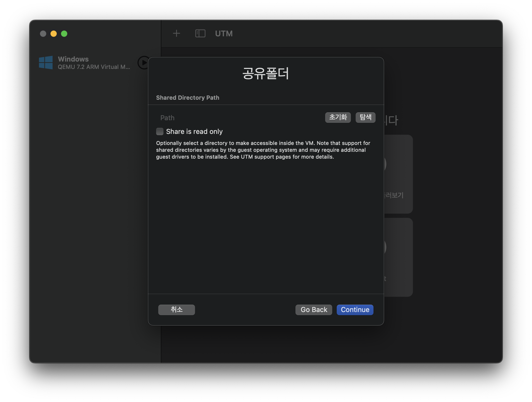Click the UTM title in toolbar
Screen dimensions: 532x402
click(224, 34)
